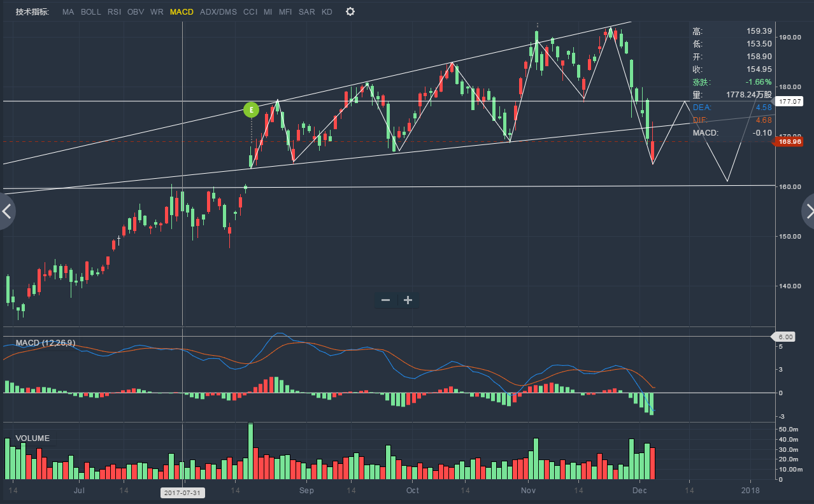Go to previous chart with left arrow
This screenshot has height=504, width=814.
(6, 212)
